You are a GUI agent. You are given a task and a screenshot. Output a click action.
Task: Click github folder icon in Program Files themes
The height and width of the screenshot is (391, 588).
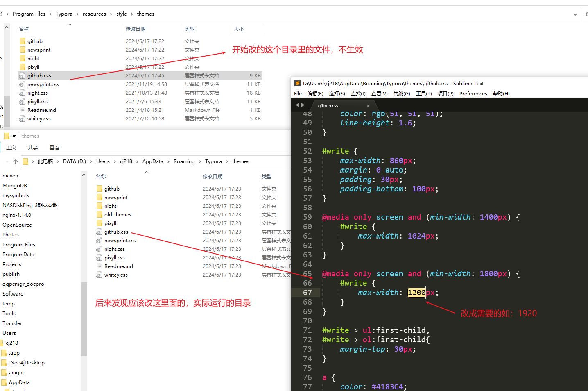point(23,41)
